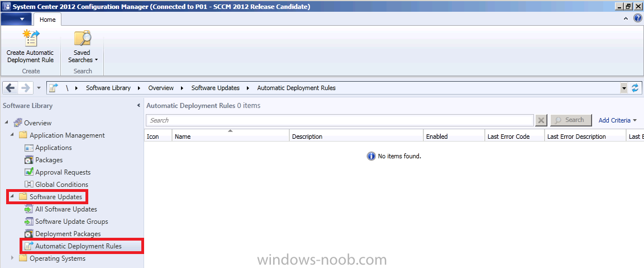Sort by the Description column header
The width and height of the screenshot is (644, 268).
pyautogui.click(x=356, y=137)
